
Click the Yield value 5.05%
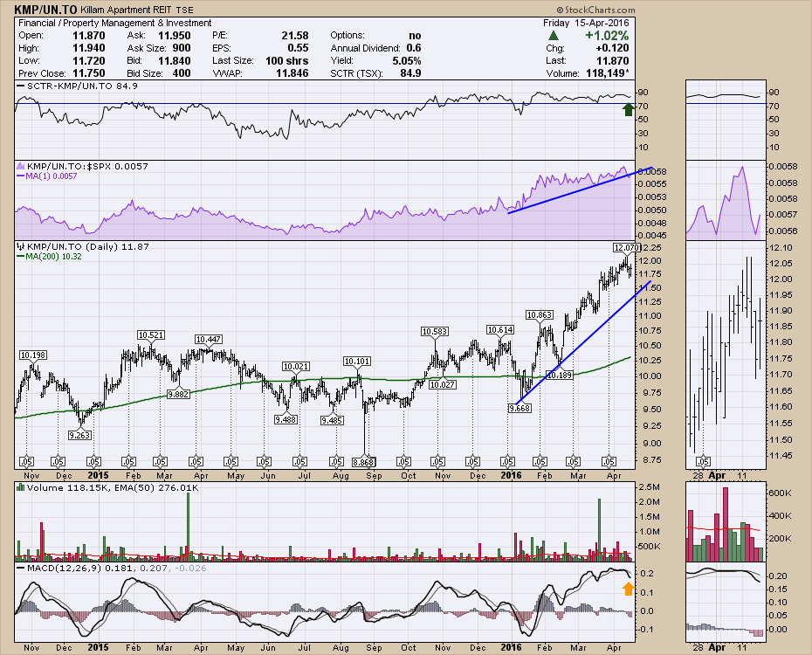click(x=407, y=60)
